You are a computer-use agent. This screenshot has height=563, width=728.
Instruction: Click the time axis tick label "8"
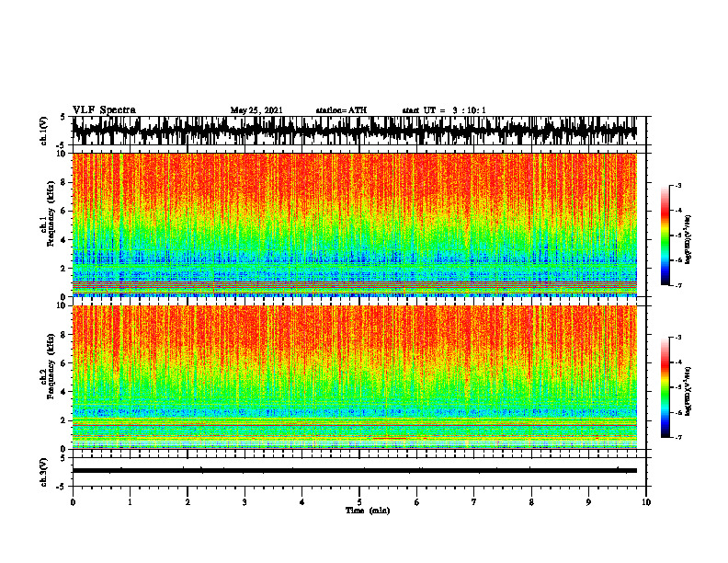pyautogui.click(x=531, y=502)
